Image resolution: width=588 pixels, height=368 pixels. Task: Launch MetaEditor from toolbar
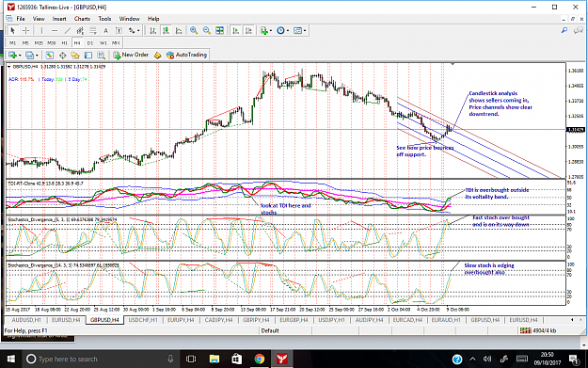(x=157, y=56)
